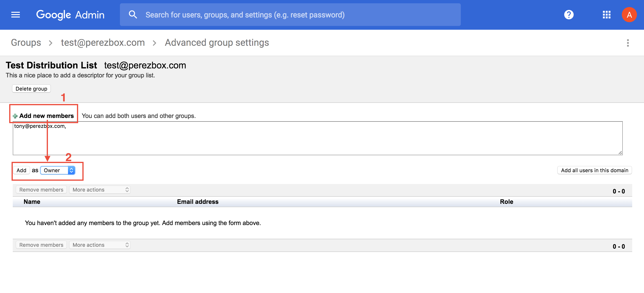The width and height of the screenshot is (644, 293).
Task: Go to Groups breadcrumb
Action: pyautogui.click(x=26, y=43)
